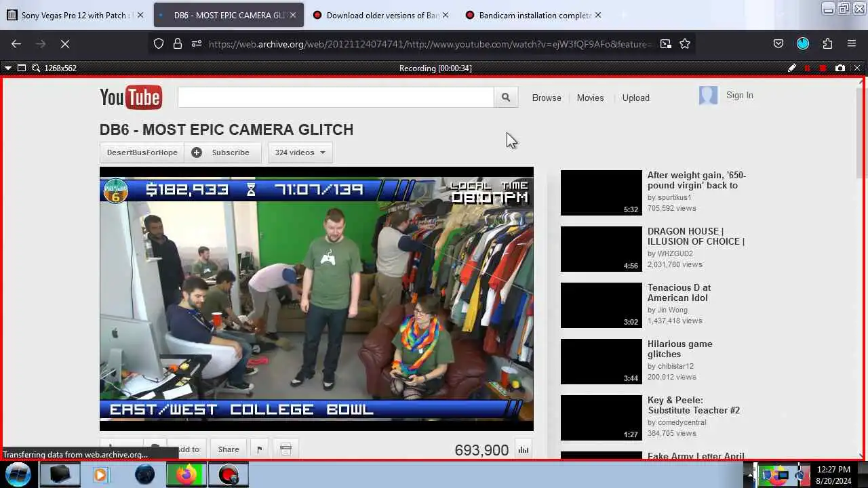Take a screenshot with Bandicam camera icon
Viewport: 868px width, 488px height.
840,68
